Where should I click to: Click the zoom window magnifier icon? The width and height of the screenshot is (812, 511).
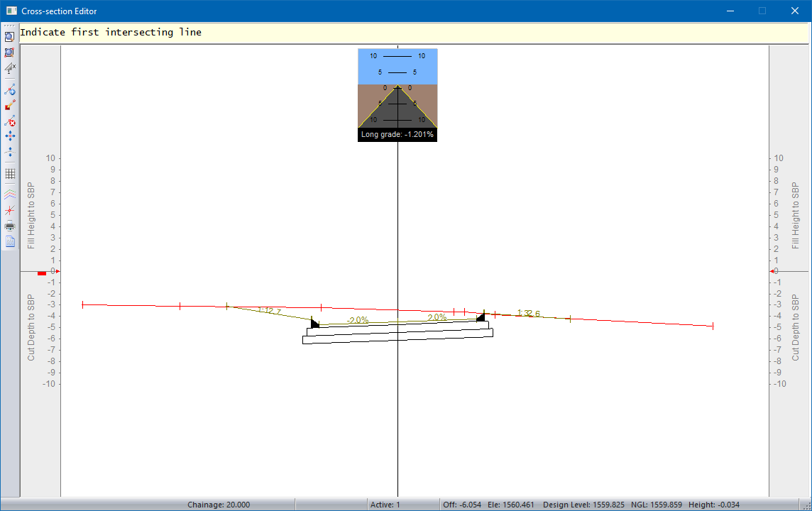(x=10, y=37)
